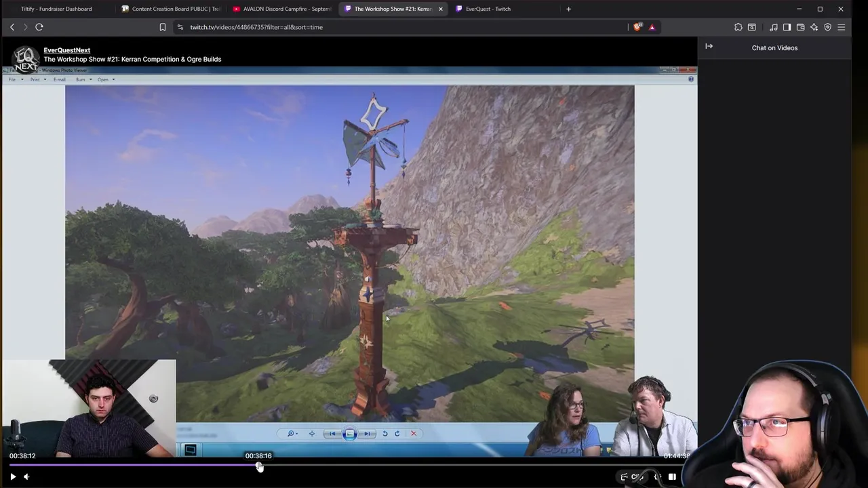Go back to previous page
This screenshot has width=868, height=488.
pos(12,27)
